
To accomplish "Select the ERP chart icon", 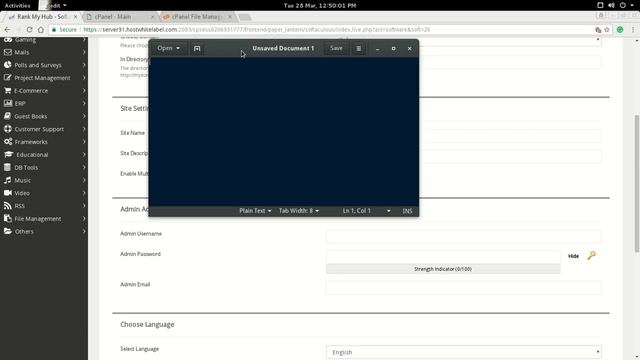I will coord(7,103).
